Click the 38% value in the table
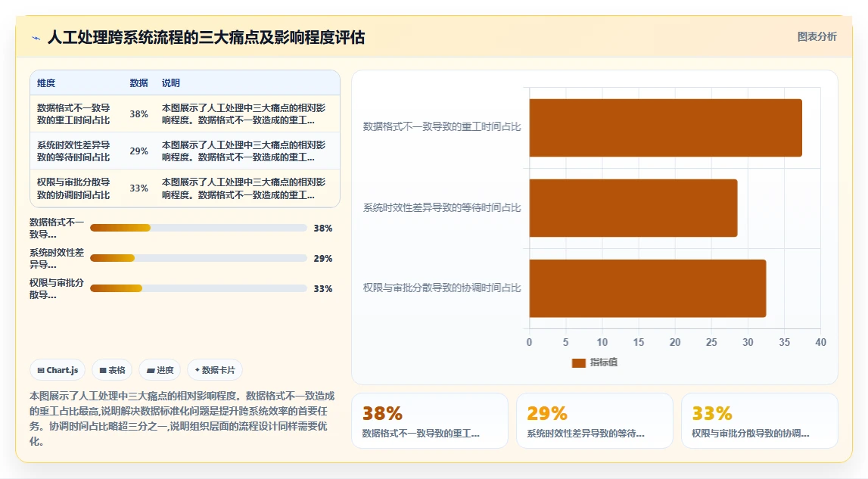868x479 pixels. pyautogui.click(x=139, y=114)
